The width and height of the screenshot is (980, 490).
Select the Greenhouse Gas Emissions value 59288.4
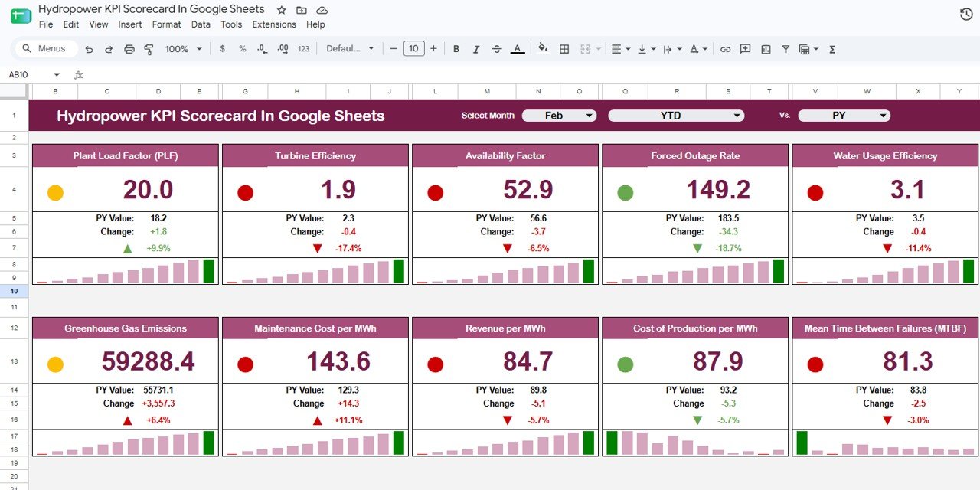(148, 361)
